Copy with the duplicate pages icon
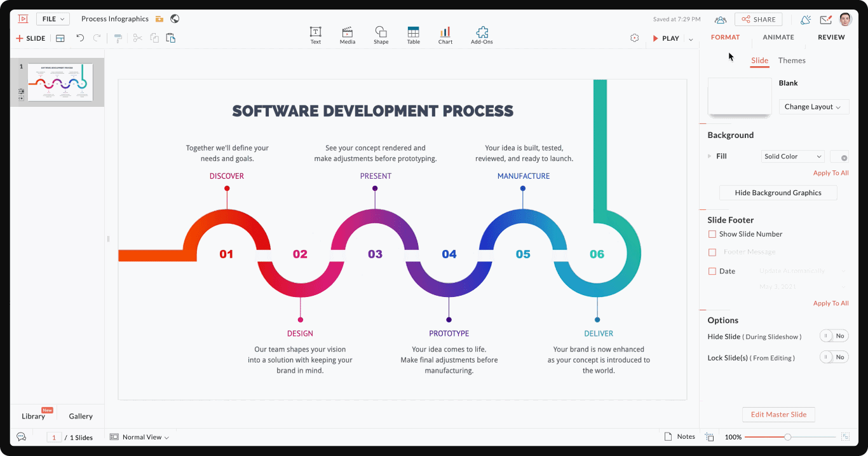This screenshot has width=868, height=456. (x=154, y=38)
